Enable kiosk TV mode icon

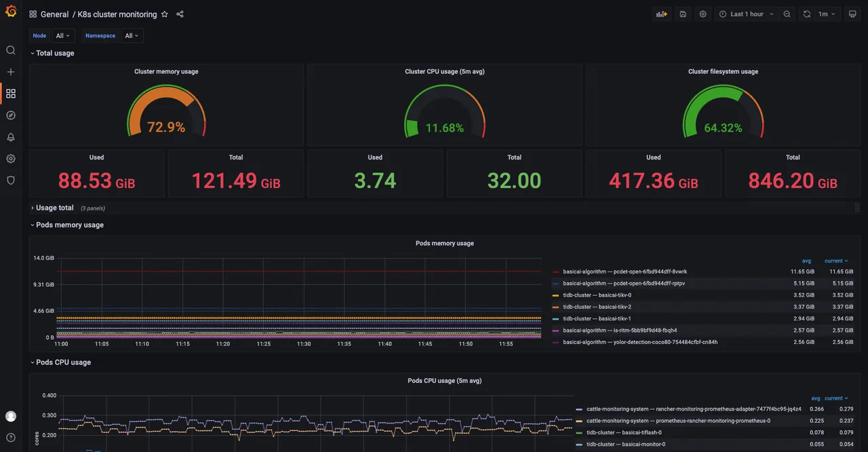pyautogui.click(x=852, y=14)
